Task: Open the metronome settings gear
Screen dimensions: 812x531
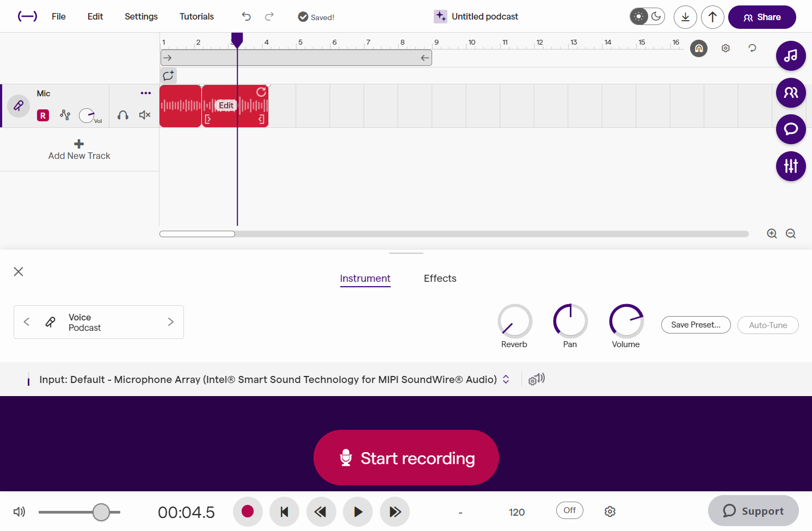Action: 610,511
